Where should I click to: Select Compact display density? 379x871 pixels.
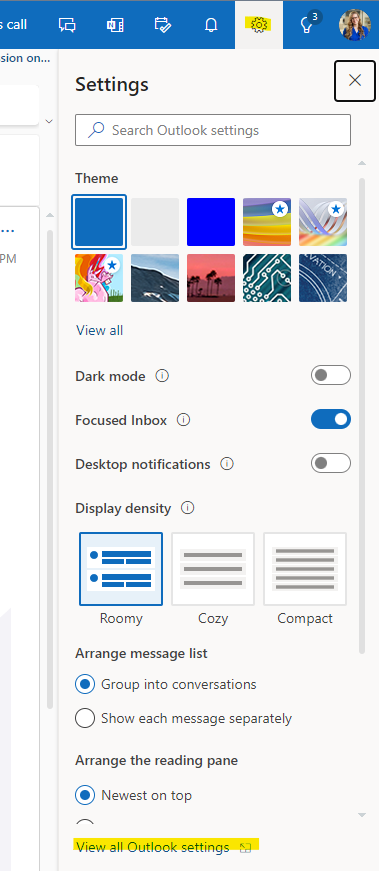[x=305, y=569]
